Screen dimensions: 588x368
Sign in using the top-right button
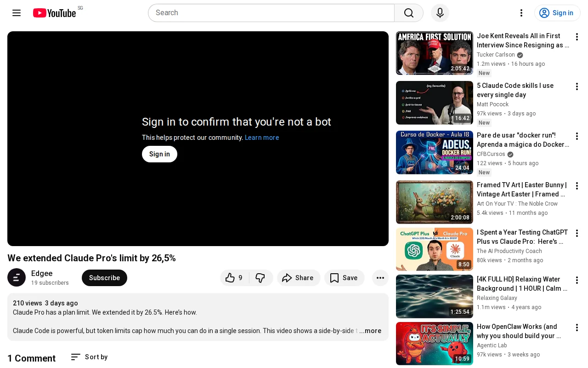coord(557,13)
